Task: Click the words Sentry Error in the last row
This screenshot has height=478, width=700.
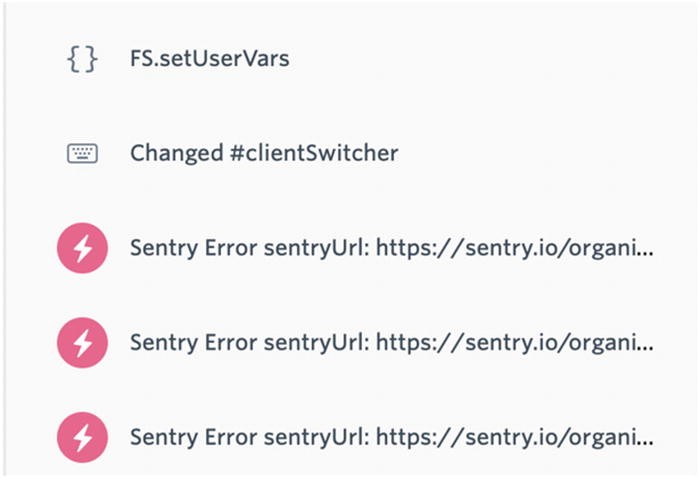Action: point(194,437)
